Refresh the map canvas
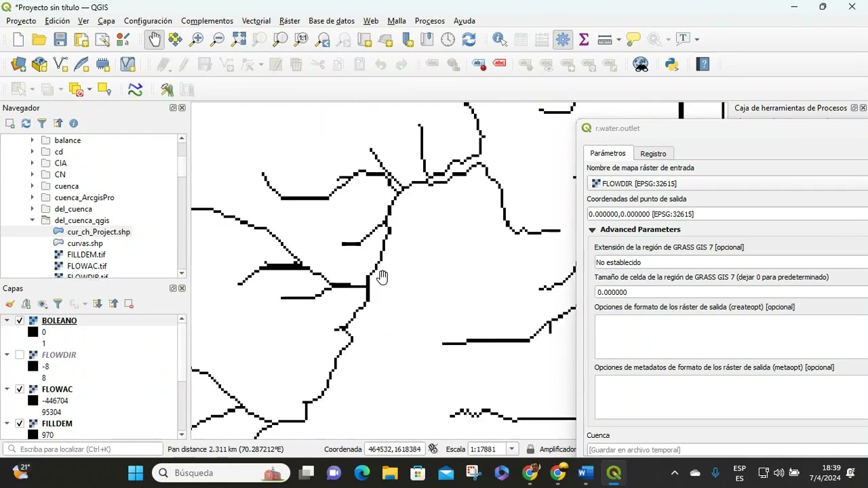 click(x=469, y=39)
